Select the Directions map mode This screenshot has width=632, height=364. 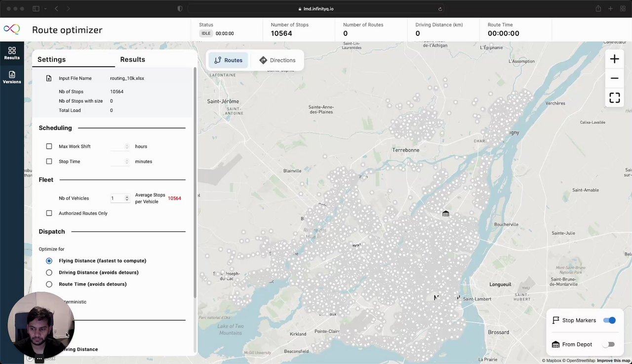pos(277,60)
